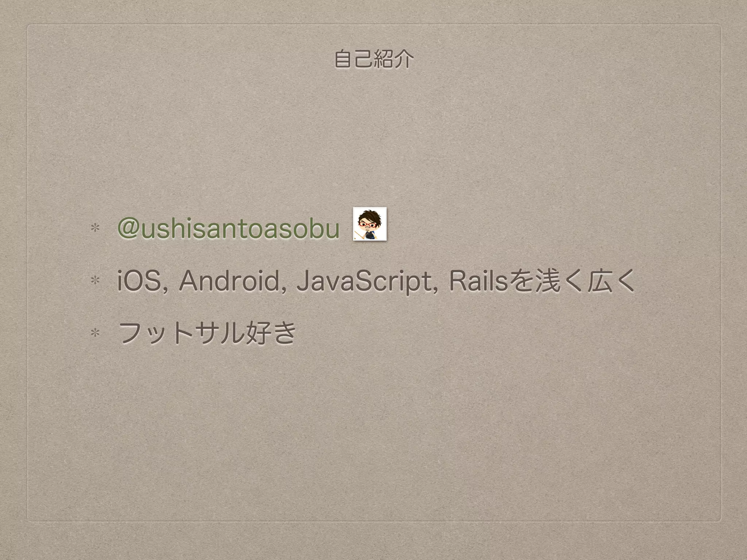Click the characters 自己 in the title
Screen dimensions: 747x560
[354, 60]
